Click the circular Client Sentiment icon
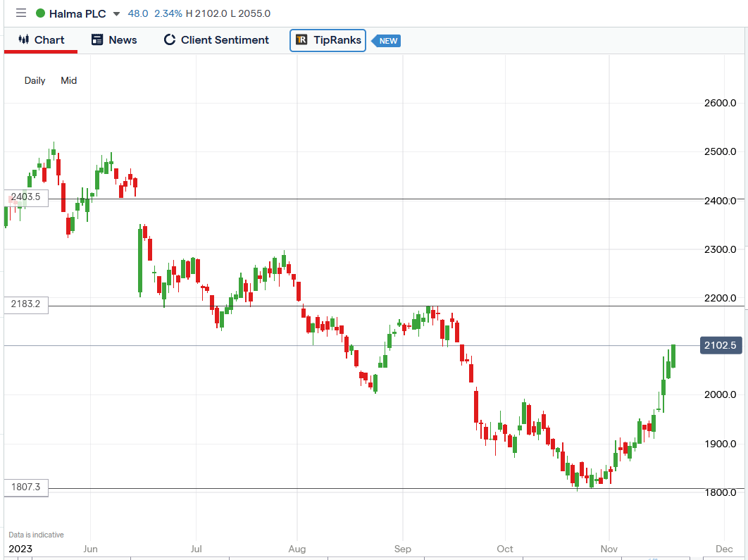748x560 pixels. pyautogui.click(x=169, y=39)
